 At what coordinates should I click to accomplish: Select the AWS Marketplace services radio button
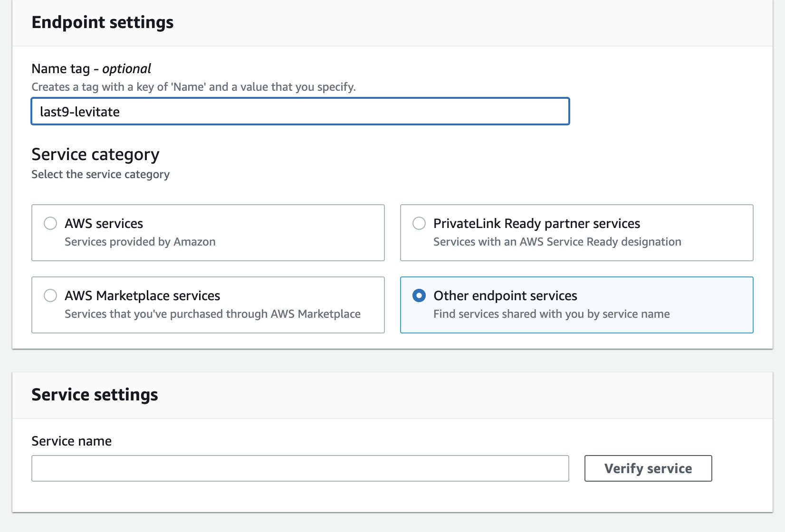coord(50,295)
